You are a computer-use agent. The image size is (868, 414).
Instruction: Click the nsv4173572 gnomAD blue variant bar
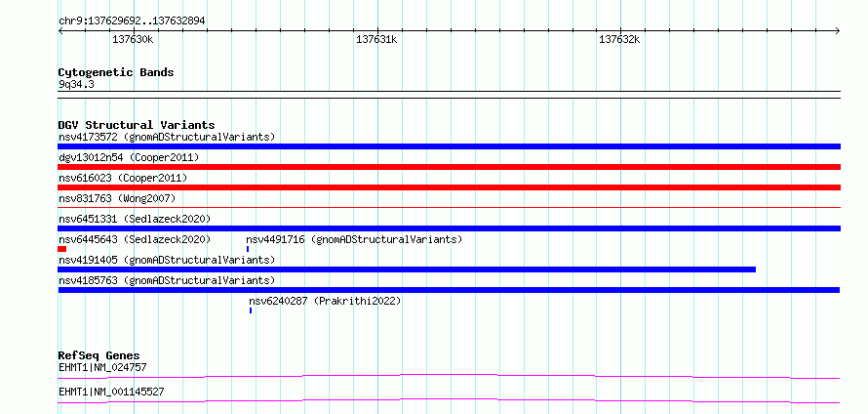tap(449, 146)
